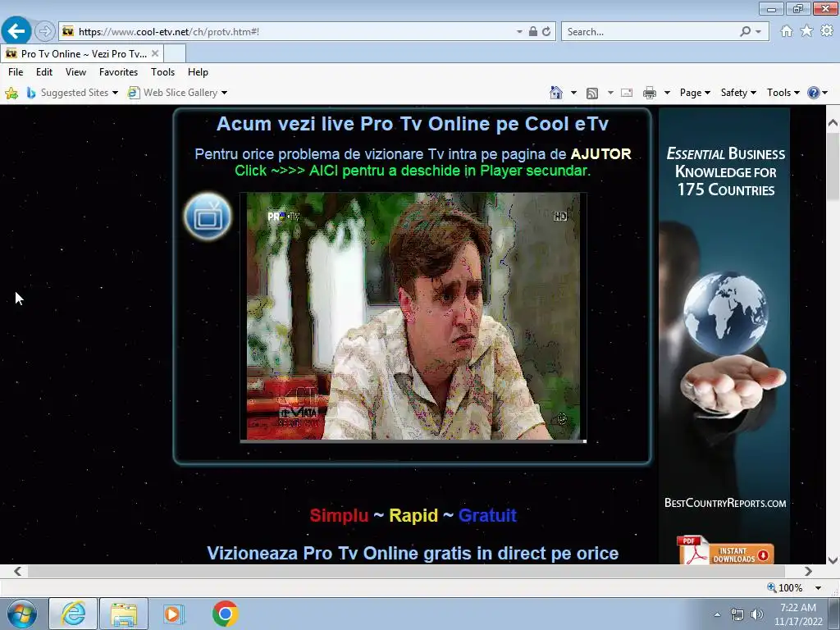Open the Page dropdown menu
Viewport: 840px width, 630px height.
(x=695, y=93)
